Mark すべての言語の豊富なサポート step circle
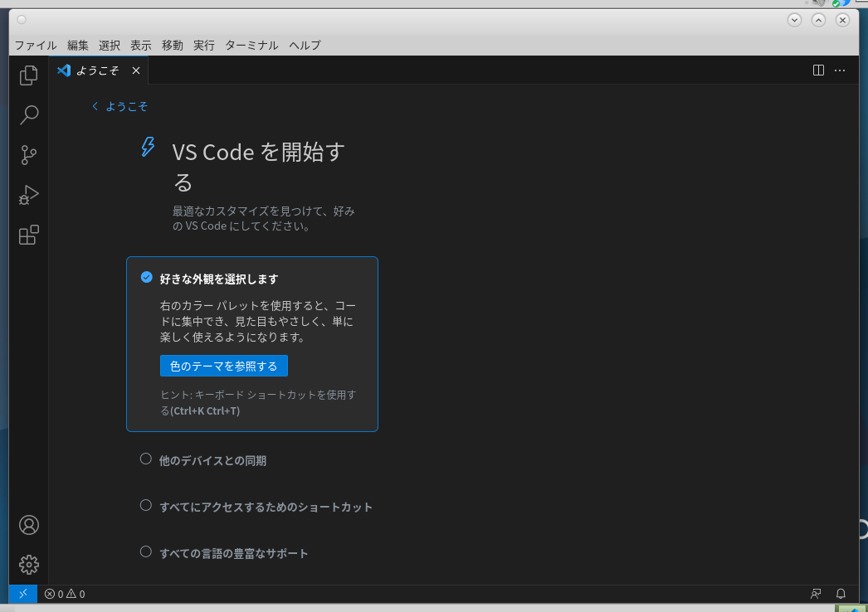868x612 pixels. (145, 551)
